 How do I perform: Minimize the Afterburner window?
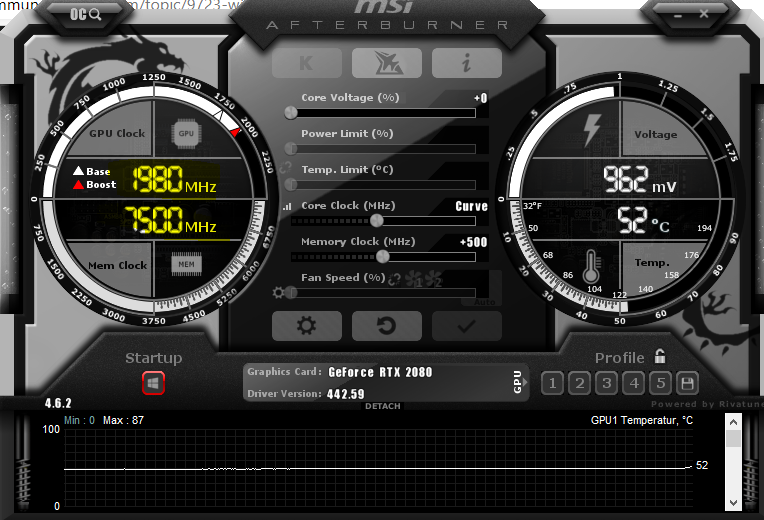pyautogui.click(x=678, y=15)
